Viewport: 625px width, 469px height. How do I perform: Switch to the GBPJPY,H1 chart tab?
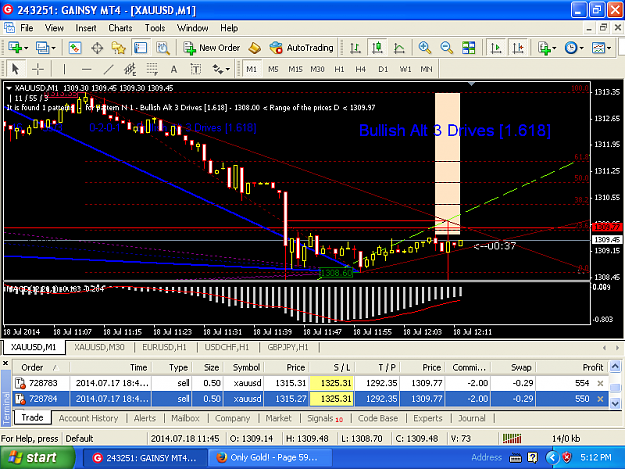click(288, 347)
